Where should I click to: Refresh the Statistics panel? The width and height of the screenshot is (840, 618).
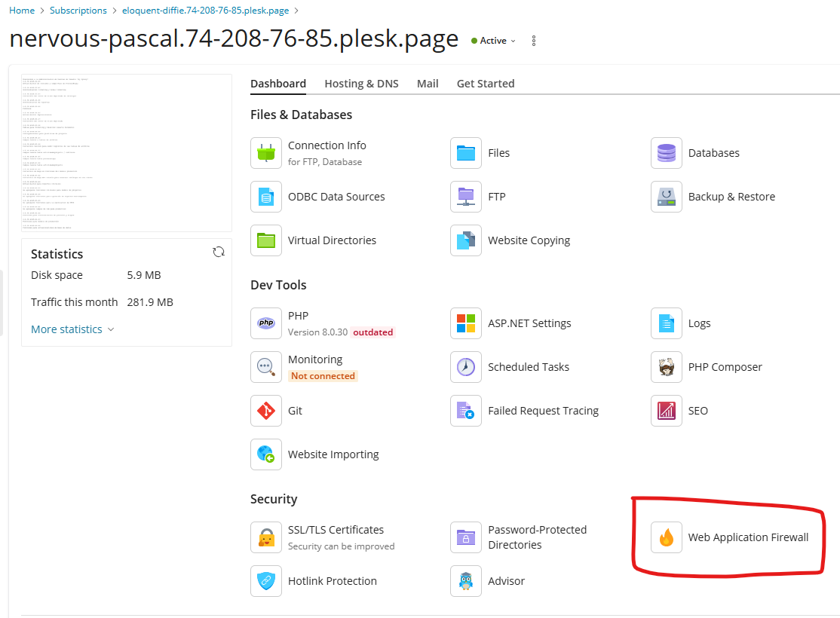click(x=219, y=252)
